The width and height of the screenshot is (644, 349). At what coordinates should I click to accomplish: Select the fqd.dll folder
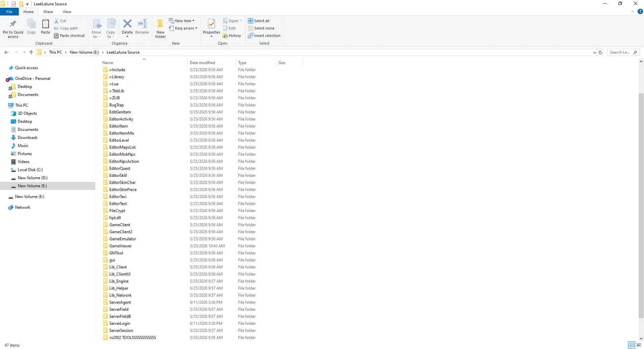click(x=115, y=218)
